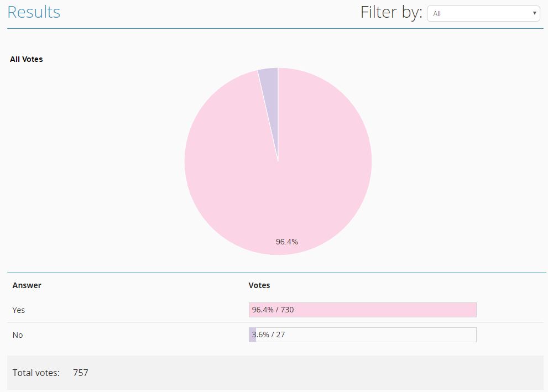Select the small purple pie slice

270,83
